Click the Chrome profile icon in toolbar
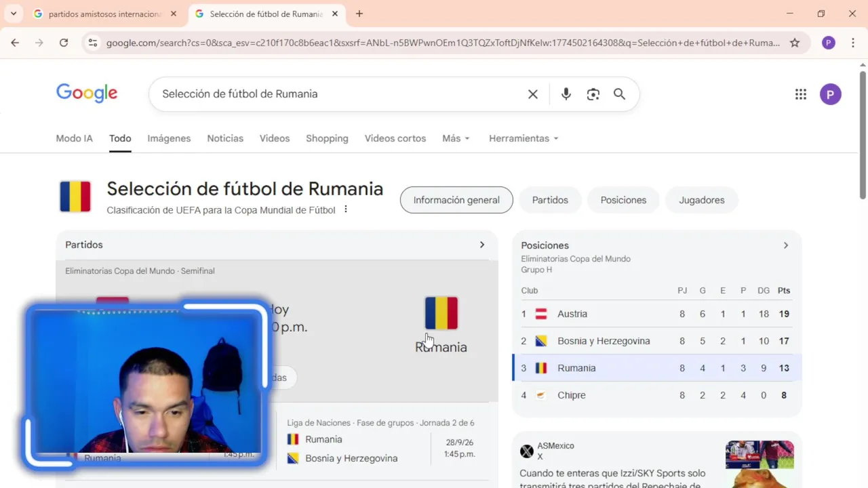The width and height of the screenshot is (868, 488). [x=828, y=43]
